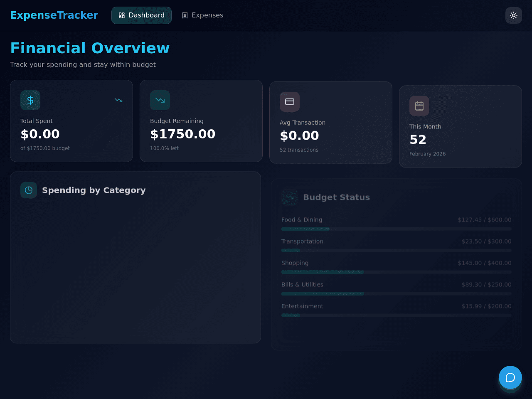Click the Financial Overview heading
The width and height of the screenshot is (532, 399).
tap(90, 48)
